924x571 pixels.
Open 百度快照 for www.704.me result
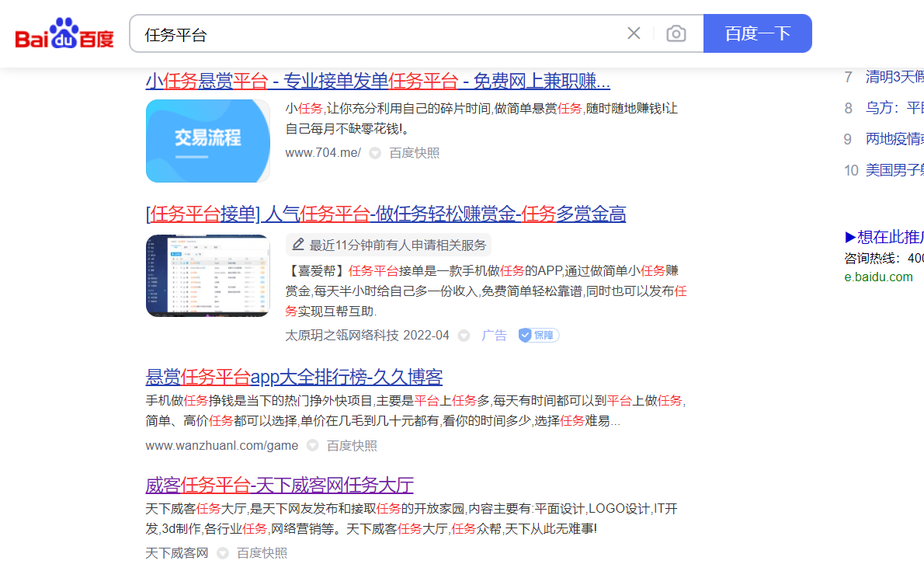(x=415, y=153)
